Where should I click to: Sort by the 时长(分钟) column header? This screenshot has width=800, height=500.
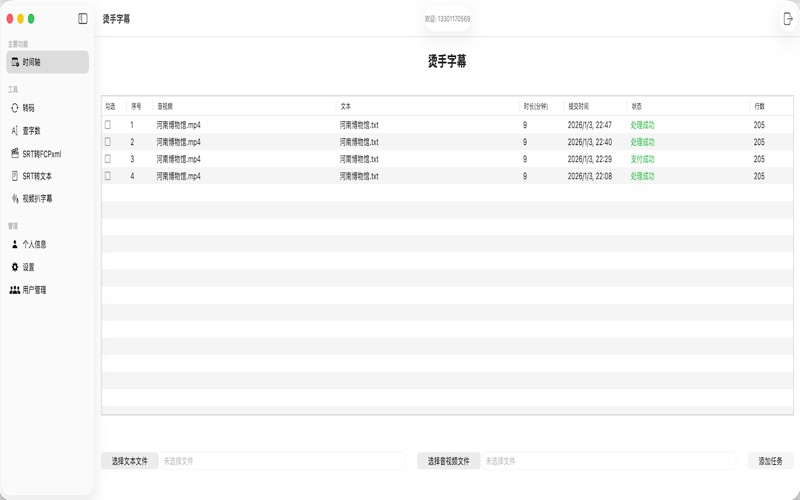click(536, 107)
